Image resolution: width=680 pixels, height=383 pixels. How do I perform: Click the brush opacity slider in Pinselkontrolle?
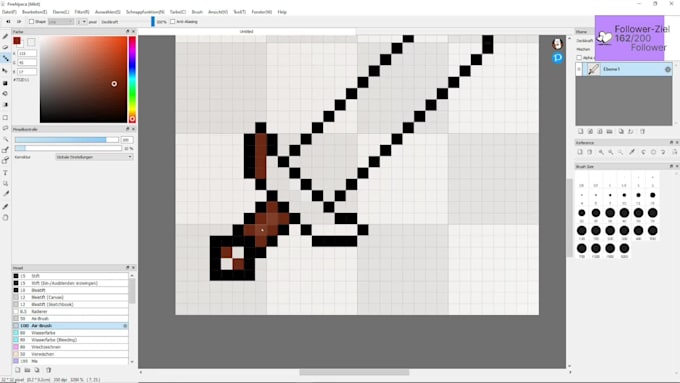68,148
